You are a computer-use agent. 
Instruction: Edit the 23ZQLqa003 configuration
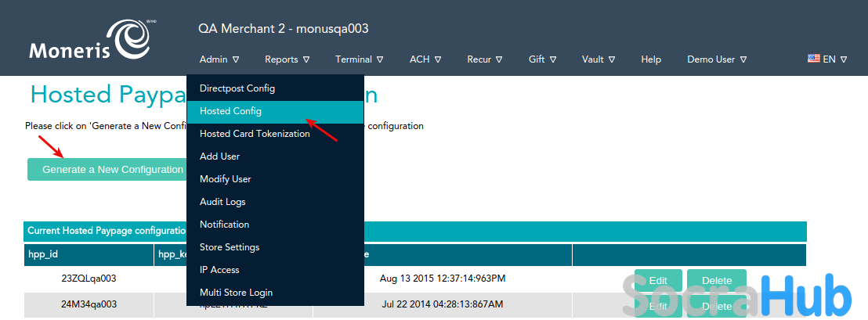tap(658, 281)
